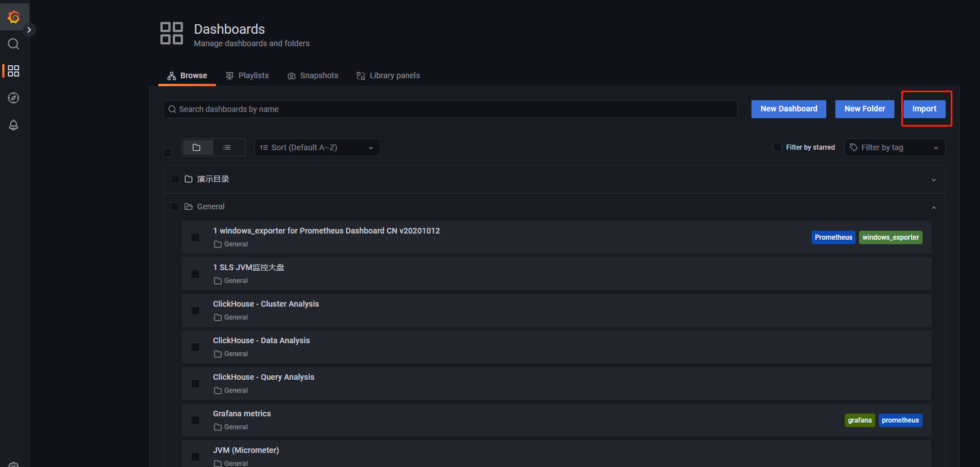
Task: Switch to list view layout
Action: 227,147
